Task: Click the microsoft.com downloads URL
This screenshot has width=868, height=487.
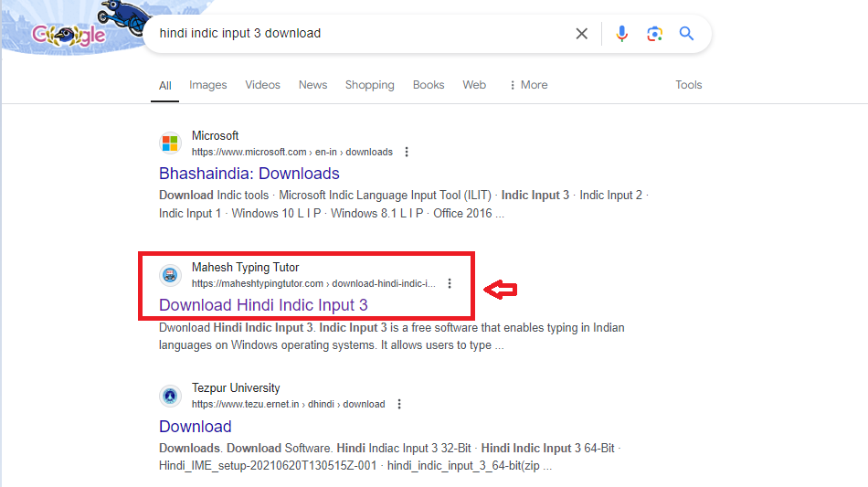Action: (x=292, y=152)
